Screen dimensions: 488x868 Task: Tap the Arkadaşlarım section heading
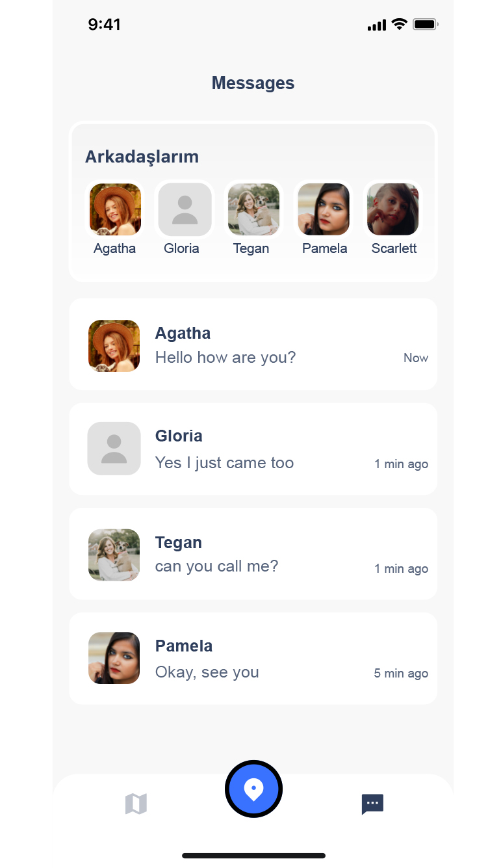click(x=142, y=157)
